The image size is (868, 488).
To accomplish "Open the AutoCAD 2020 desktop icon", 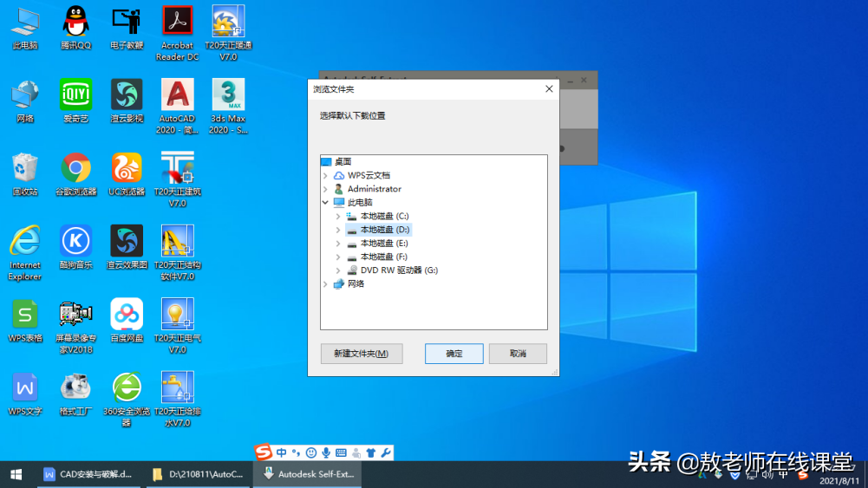I will tap(177, 107).
